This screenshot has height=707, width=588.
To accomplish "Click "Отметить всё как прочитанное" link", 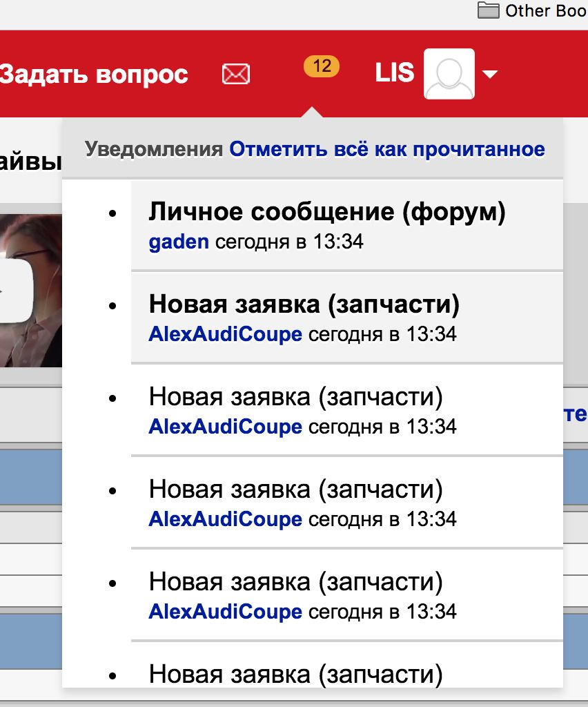I will click(x=387, y=149).
